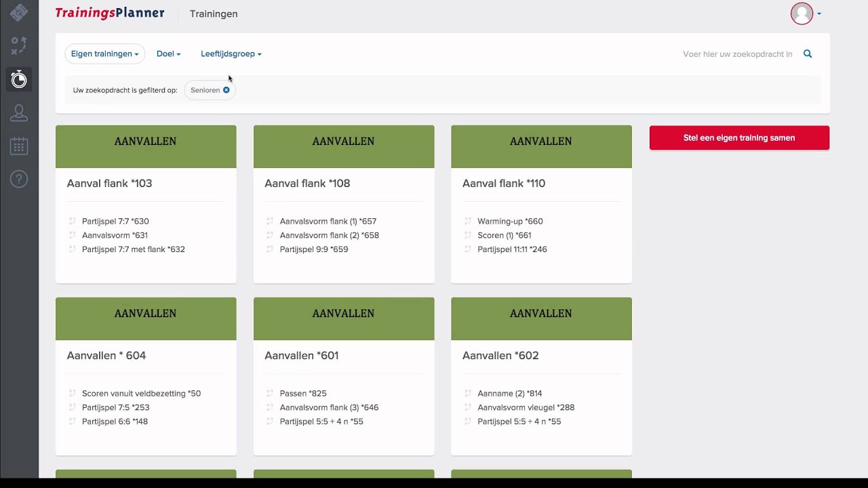Click exercise icon beside Aanvalsvorm flank (1) *657
868x488 pixels.
pyautogui.click(x=270, y=222)
